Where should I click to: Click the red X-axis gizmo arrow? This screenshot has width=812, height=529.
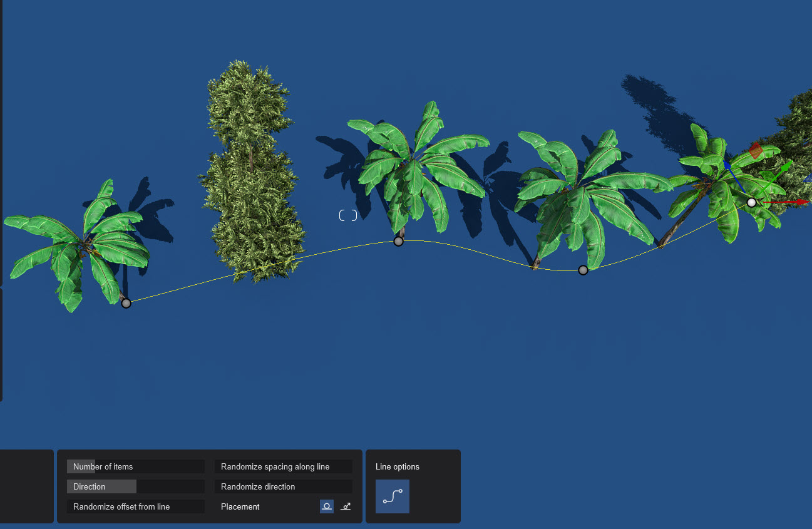(801, 202)
